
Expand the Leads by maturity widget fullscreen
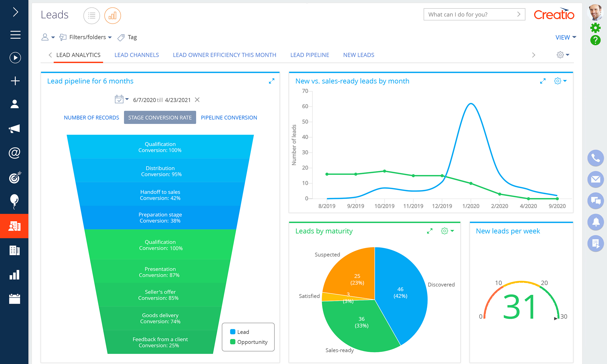pyautogui.click(x=430, y=231)
